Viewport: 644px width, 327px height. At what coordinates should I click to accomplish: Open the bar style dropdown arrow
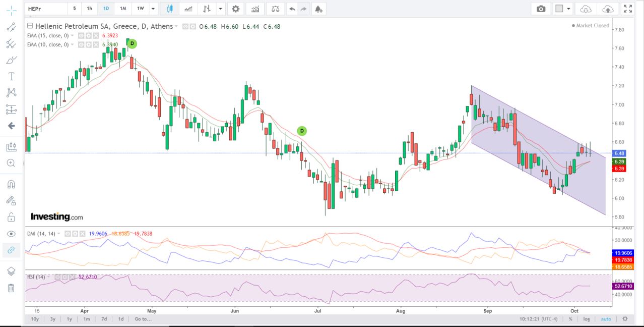(x=221, y=9)
